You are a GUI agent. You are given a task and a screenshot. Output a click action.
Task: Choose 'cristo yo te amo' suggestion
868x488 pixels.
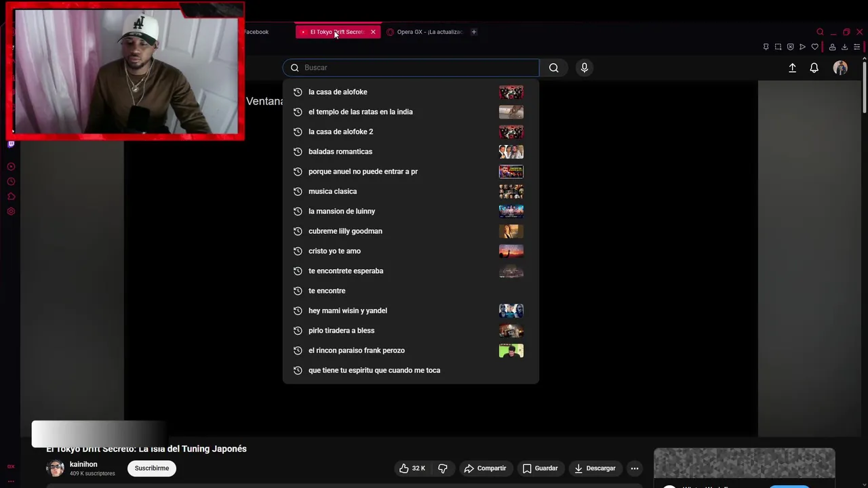click(411, 251)
